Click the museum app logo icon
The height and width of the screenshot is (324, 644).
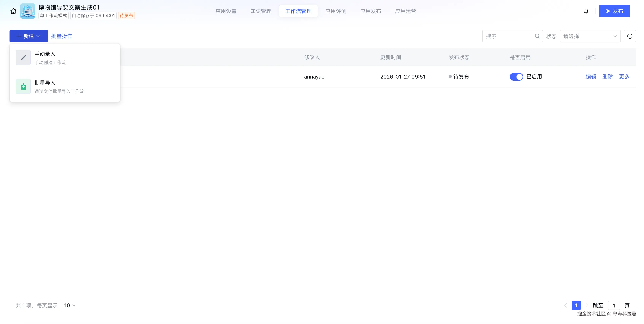click(x=28, y=11)
